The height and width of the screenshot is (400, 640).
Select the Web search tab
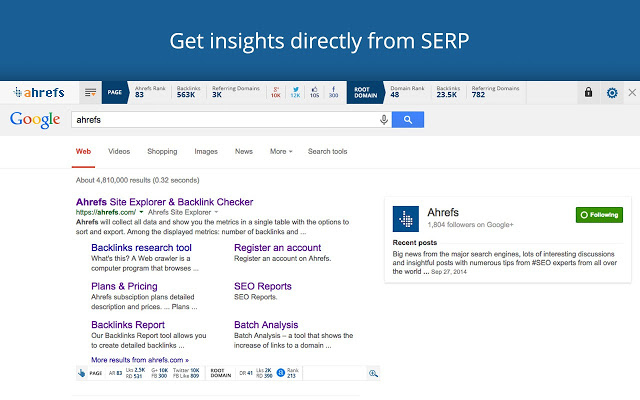[x=83, y=151]
